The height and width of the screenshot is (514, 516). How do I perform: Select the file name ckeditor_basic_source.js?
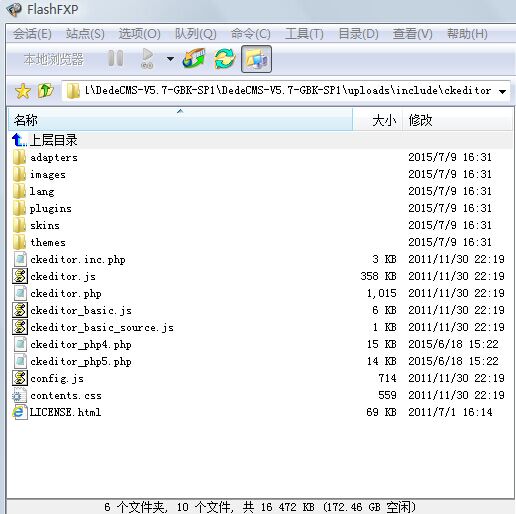102,328
